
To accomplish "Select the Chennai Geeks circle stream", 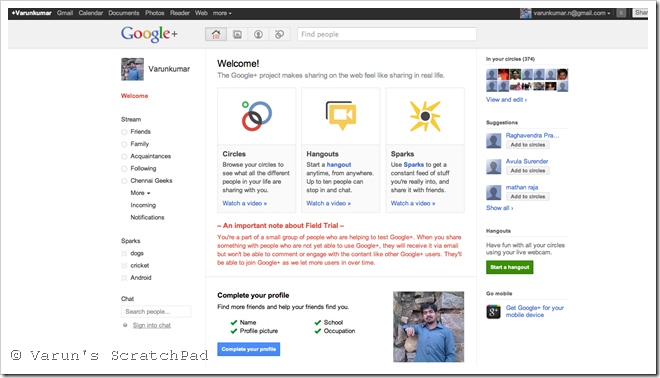I will click(151, 181).
